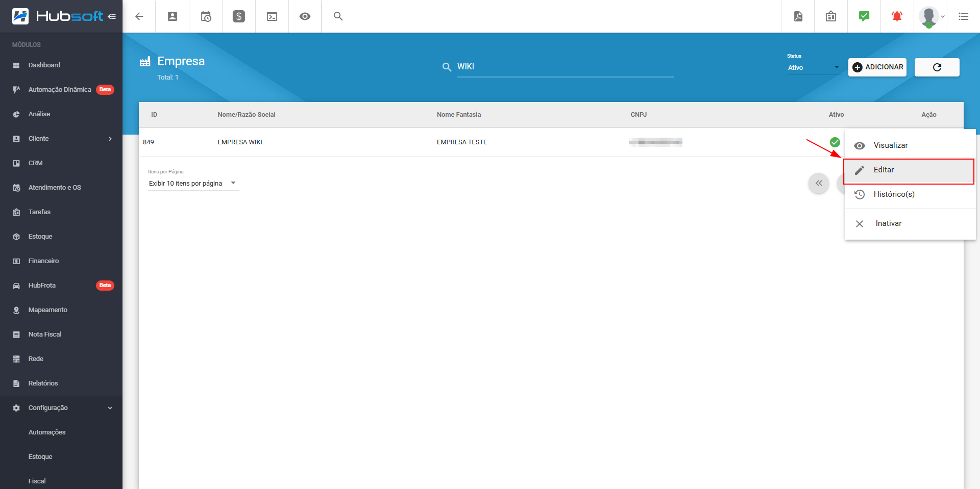Open the red alarm bell notifications
980x489 pixels.
click(897, 16)
